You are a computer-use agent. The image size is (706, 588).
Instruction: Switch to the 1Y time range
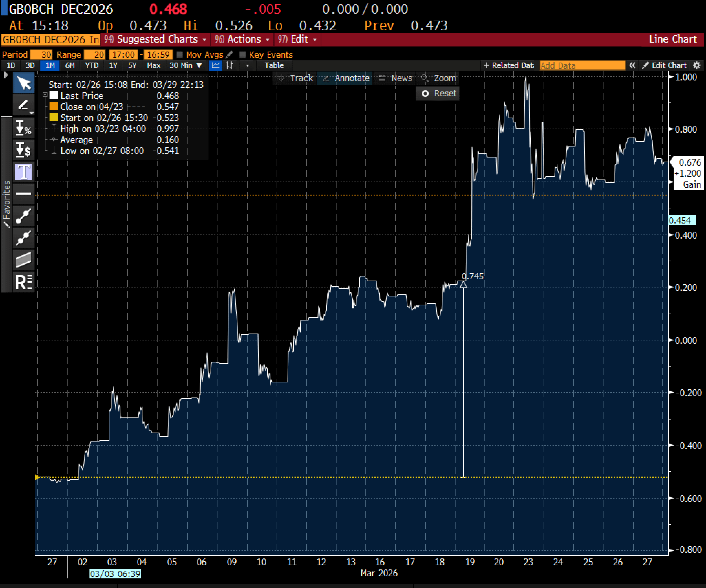click(x=113, y=65)
